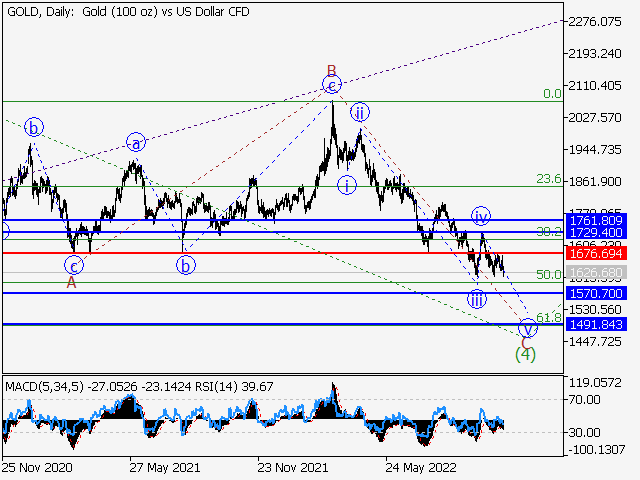Select the red 1676.694 price level label
The image size is (640, 480).
click(x=596, y=253)
